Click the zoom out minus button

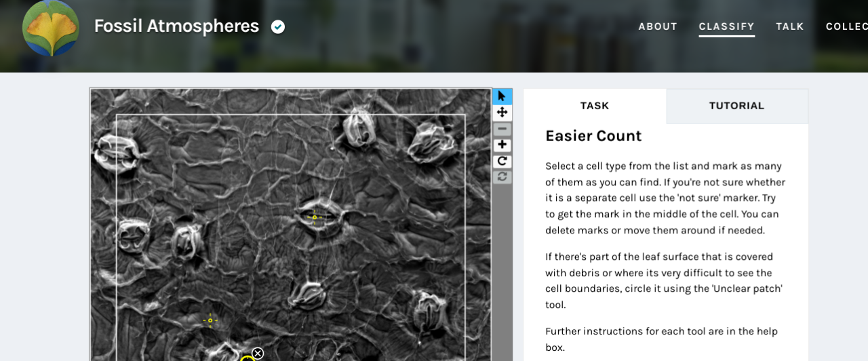(x=502, y=129)
